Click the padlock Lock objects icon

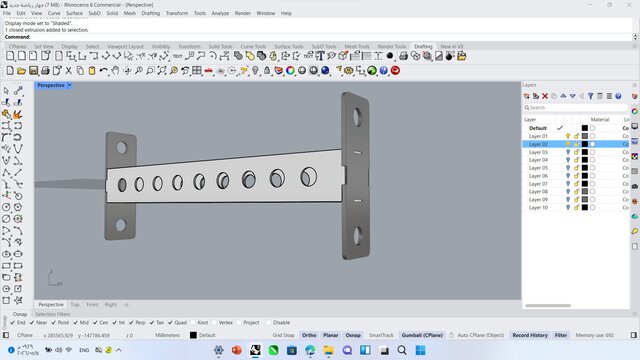tap(267, 71)
